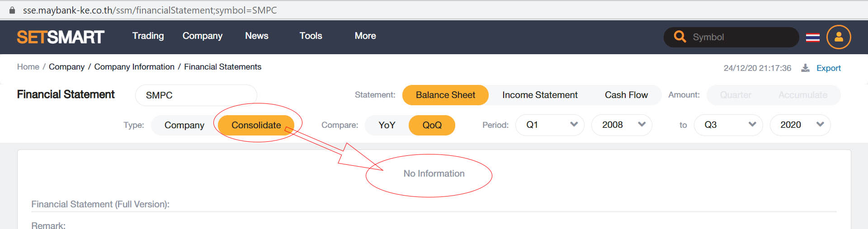The image size is (868, 229).
Task: Switch comparison to QoQ
Action: [432, 125]
